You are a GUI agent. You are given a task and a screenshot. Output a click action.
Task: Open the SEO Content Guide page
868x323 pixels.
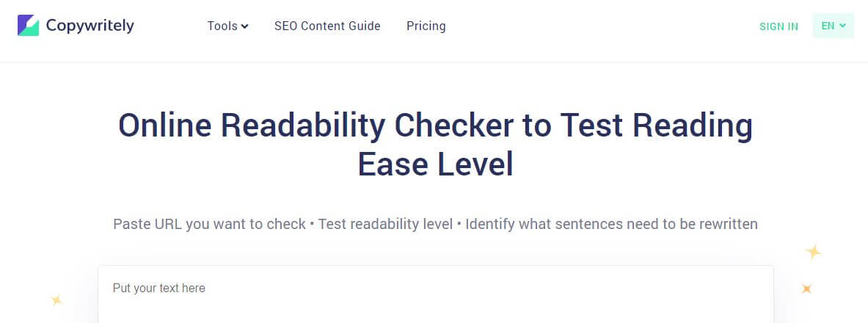[327, 26]
